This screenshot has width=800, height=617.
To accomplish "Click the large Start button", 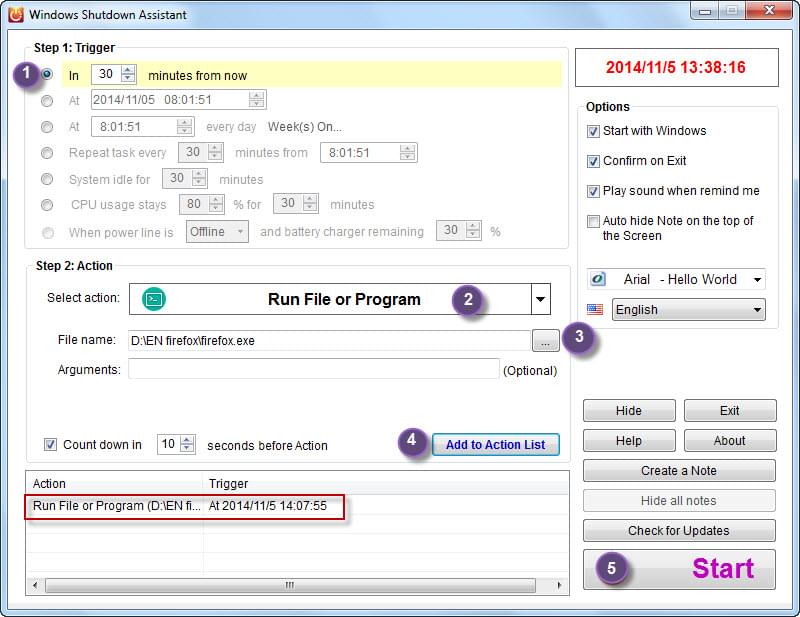I will coord(679,569).
